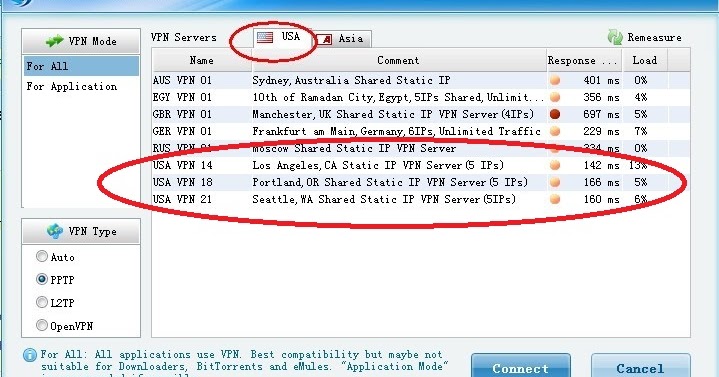Select the For Application VPN mode
This screenshot has width=719, height=377.
[x=81, y=86]
